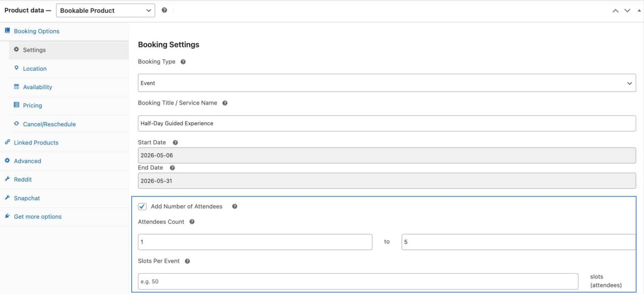The height and width of the screenshot is (294, 644).
Task: Collapse the Product data panel
Action: (x=639, y=10)
